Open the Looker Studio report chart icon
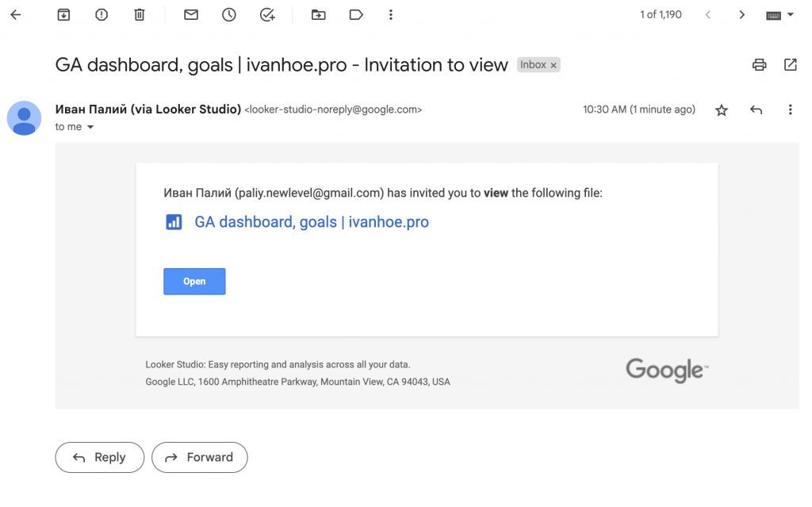 click(x=174, y=222)
